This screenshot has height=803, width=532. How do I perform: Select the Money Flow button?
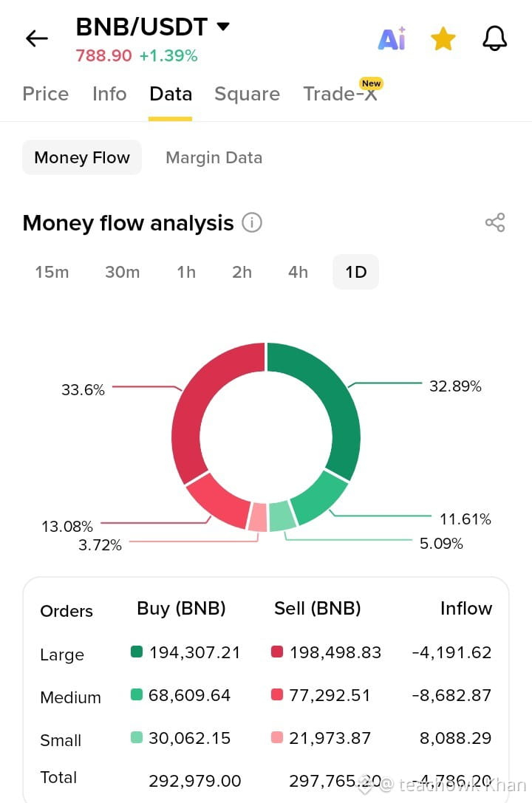[82, 158]
